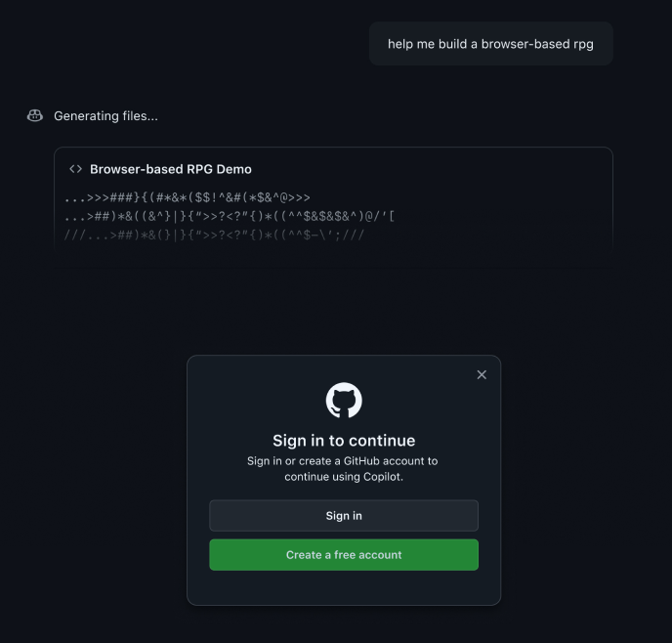Screen dimensions: 672x643
Task: Click the 'continue using Copilot.' text line
Action: [x=344, y=477]
